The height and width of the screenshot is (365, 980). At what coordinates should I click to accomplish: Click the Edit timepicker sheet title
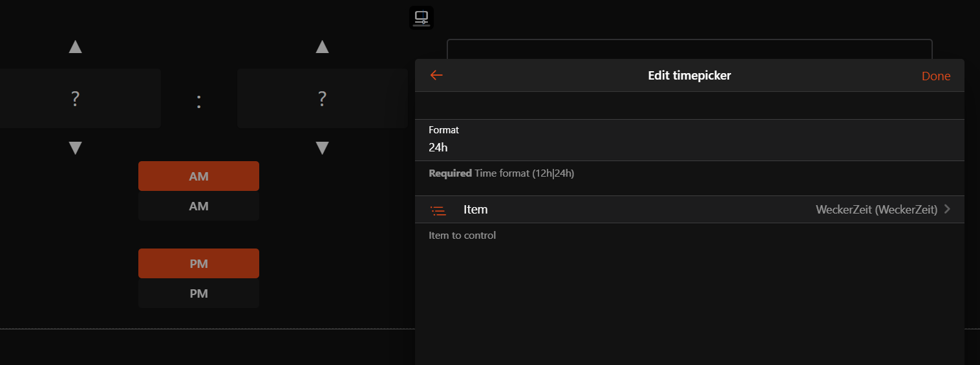click(x=689, y=76)
